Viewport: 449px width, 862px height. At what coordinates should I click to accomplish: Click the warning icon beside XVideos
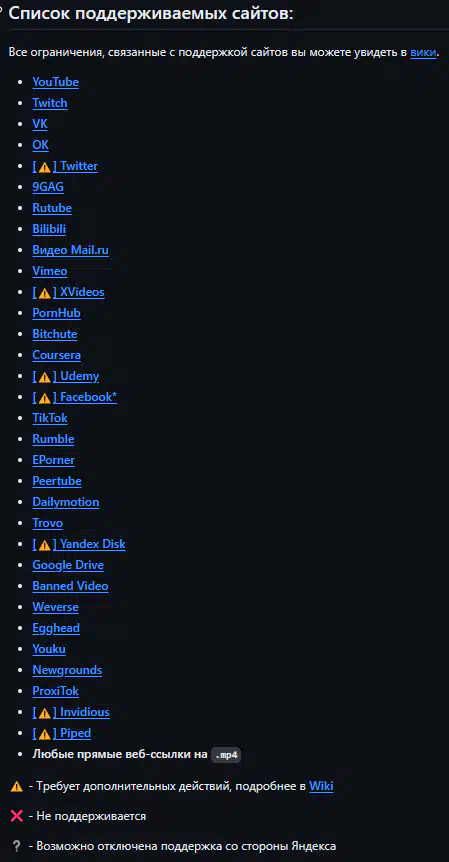(x=45, y=292)
